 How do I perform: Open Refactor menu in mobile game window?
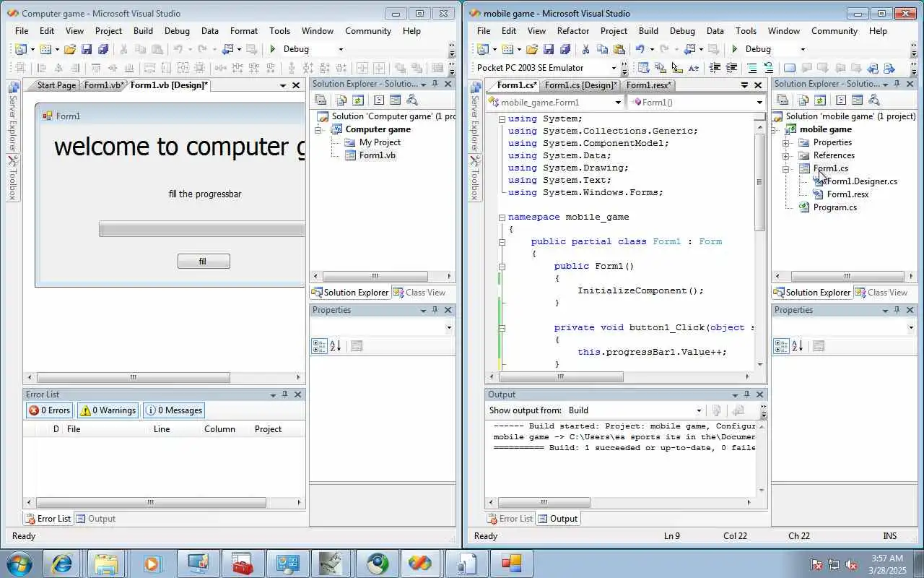tap(573, 31)
